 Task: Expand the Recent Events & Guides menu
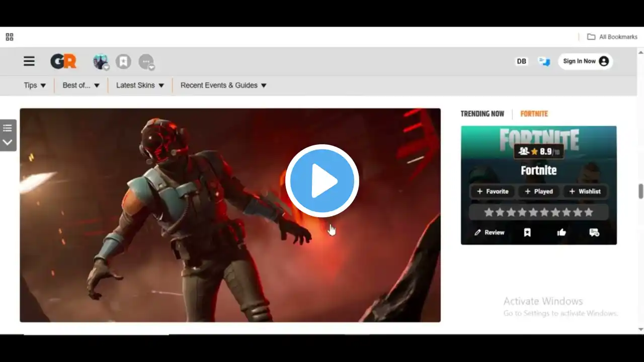point(223,85)
